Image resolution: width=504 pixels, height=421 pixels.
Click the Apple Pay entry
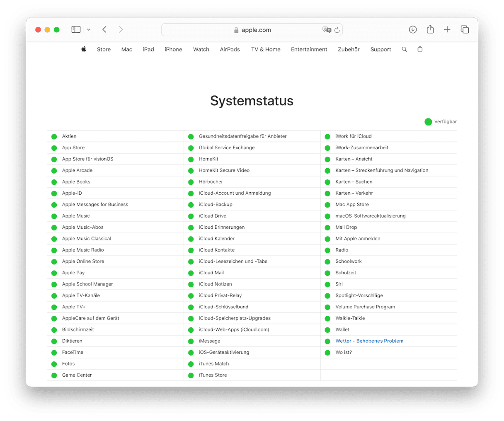pos(73,273)
